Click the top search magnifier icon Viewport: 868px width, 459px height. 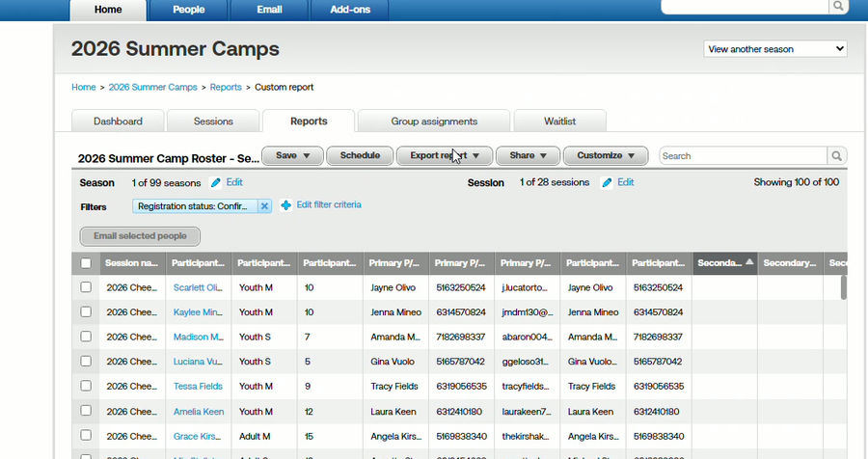(x=838, y=6)
